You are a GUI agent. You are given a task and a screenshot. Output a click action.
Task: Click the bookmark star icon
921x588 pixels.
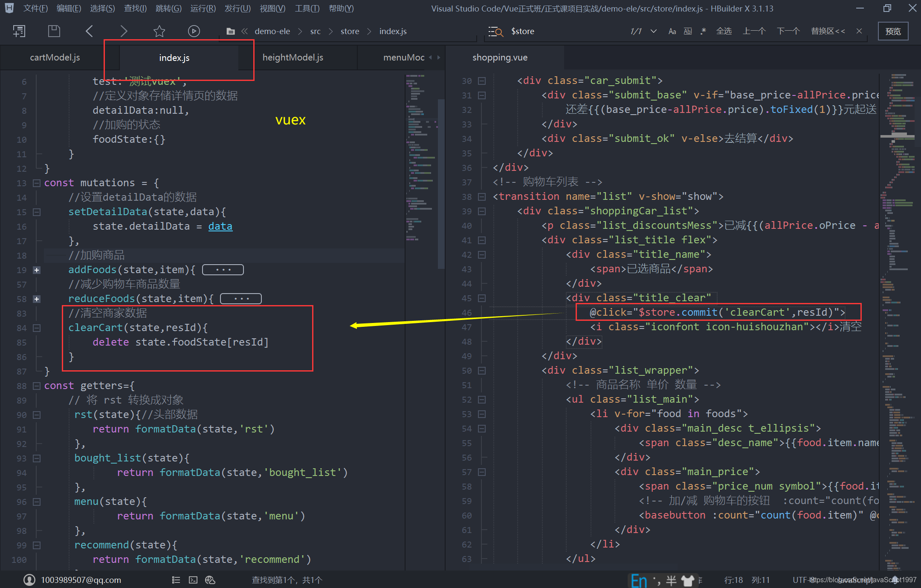[x=159, y=31]
